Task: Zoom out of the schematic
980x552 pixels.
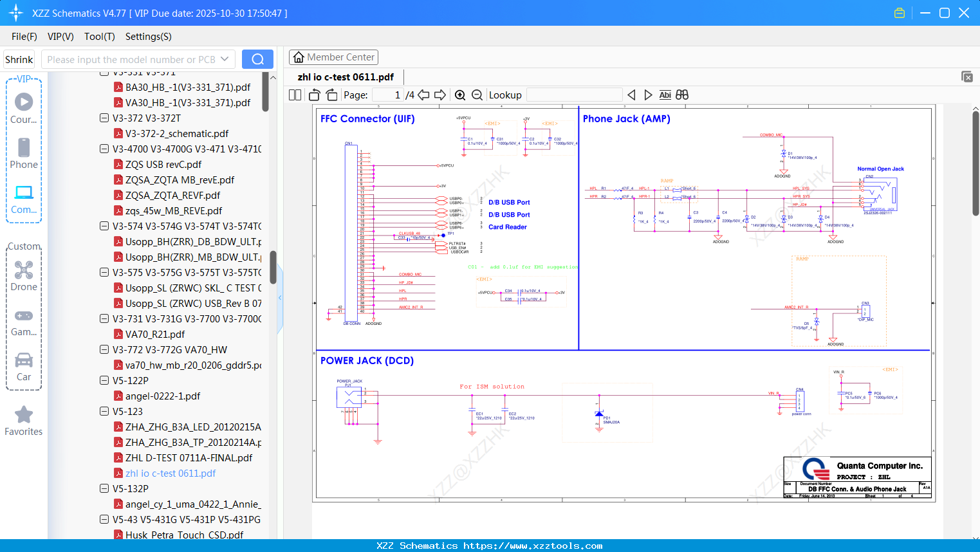Action: tap(477, 95)
